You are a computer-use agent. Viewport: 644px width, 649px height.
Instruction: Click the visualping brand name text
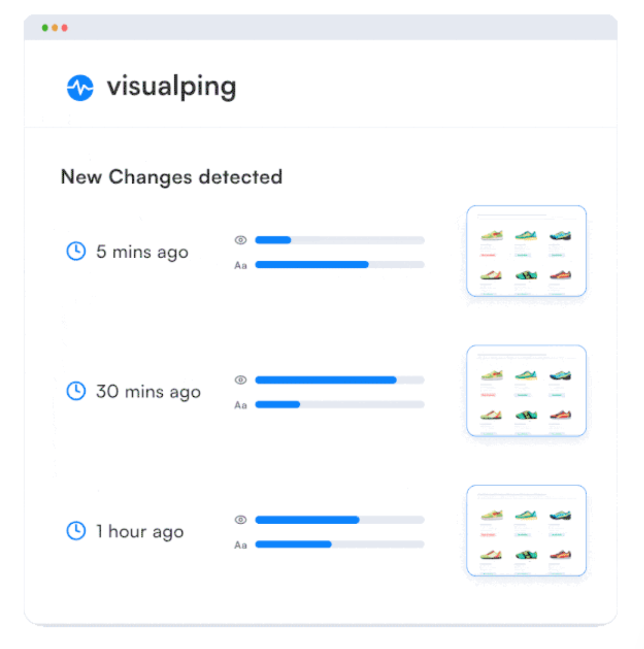coord(171,87)
